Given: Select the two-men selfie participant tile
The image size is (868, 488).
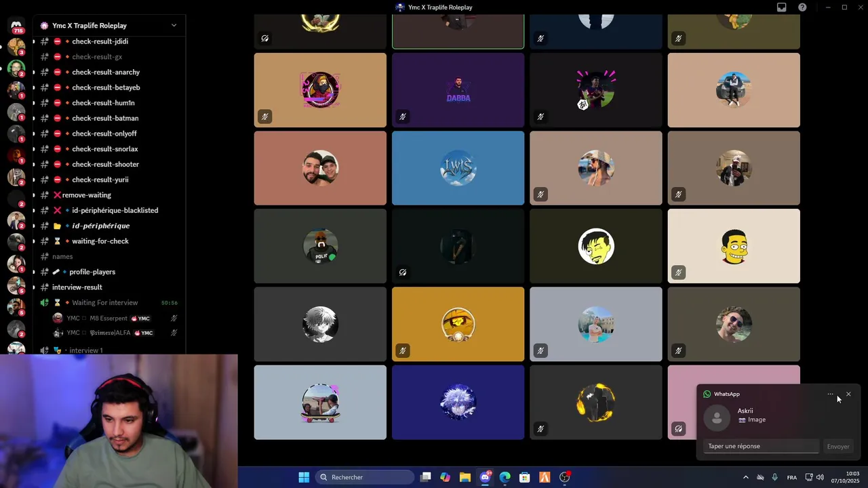Looking at the screenshot, I should (320, 168).
